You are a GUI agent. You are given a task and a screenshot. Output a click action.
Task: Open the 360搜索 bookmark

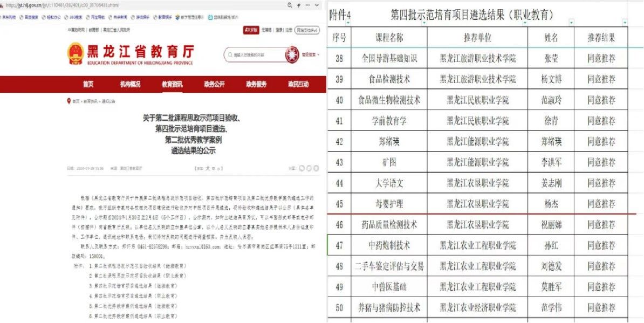tap(73, 17)
